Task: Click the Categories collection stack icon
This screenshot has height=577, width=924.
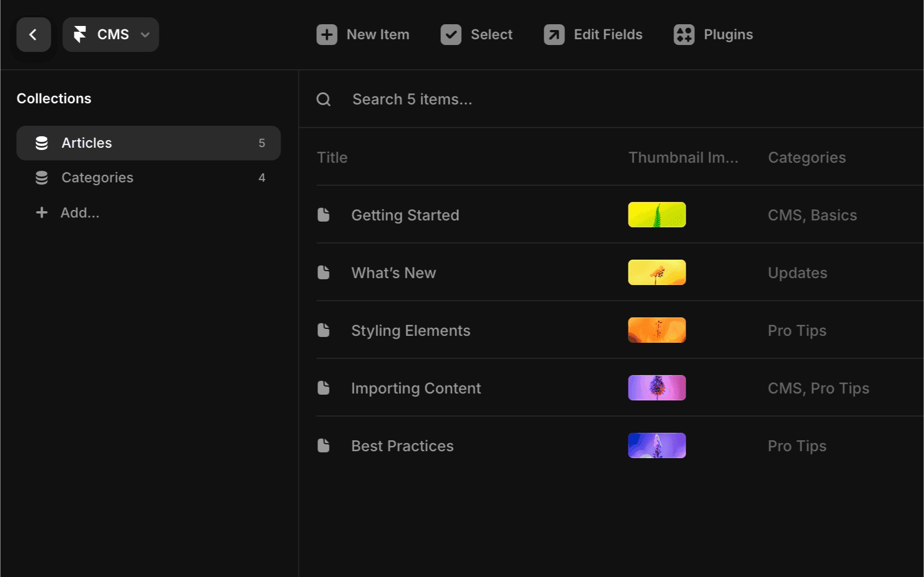Action: [x=42, y=178]
